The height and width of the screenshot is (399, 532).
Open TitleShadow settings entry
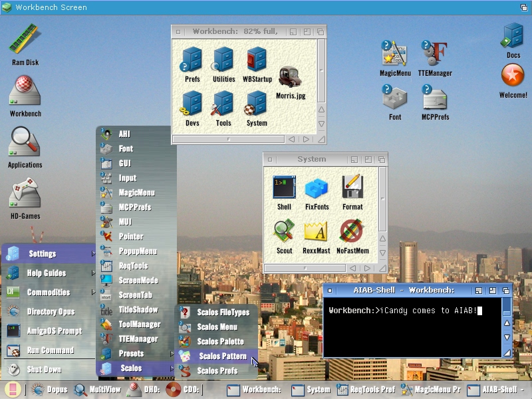[x=136, y=309]
